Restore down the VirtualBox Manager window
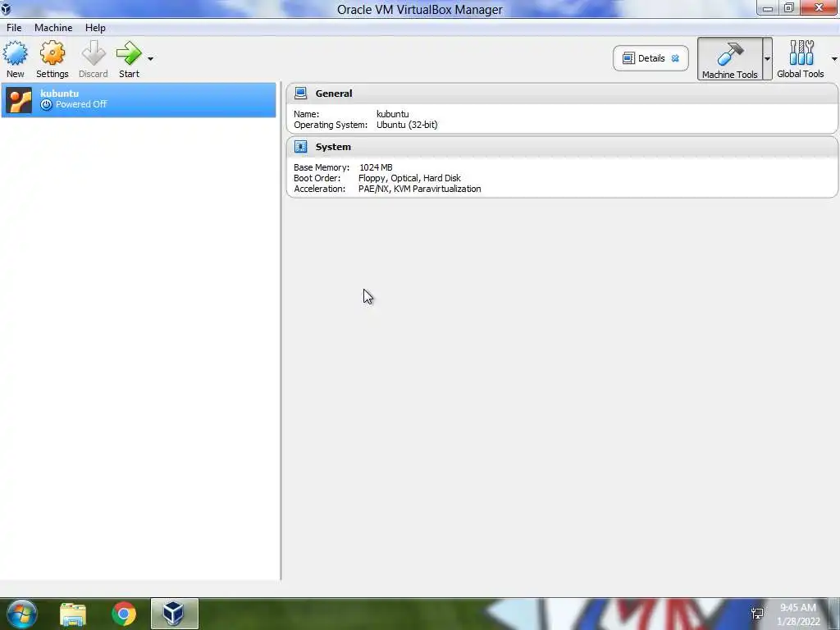840x630 pixels. click(x=788, y=8)
